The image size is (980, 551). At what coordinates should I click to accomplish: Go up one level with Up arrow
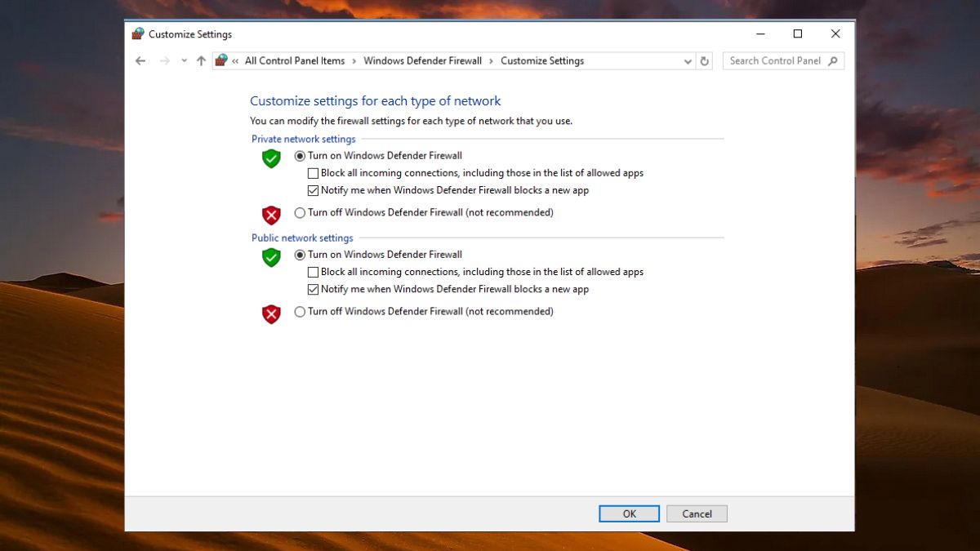[201, 60]
